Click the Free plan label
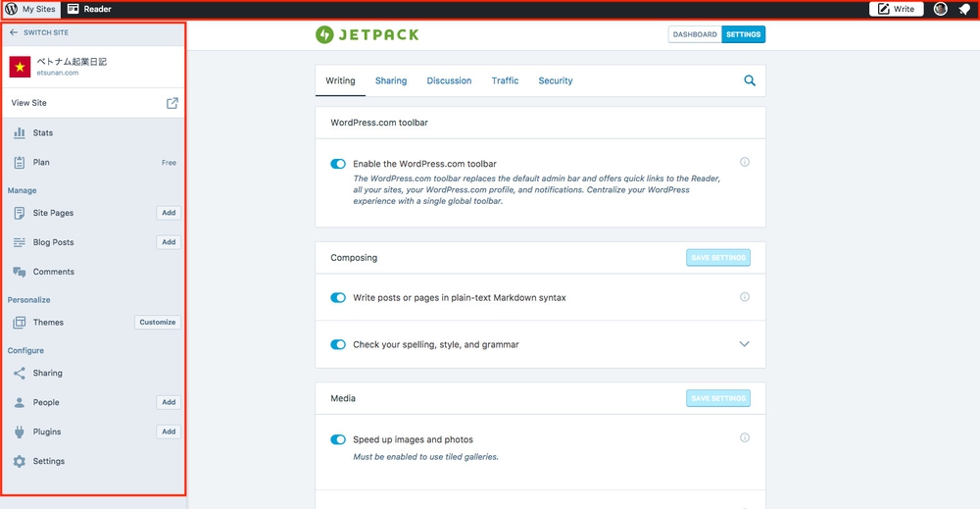980x509 pixels. coord(169,163)
